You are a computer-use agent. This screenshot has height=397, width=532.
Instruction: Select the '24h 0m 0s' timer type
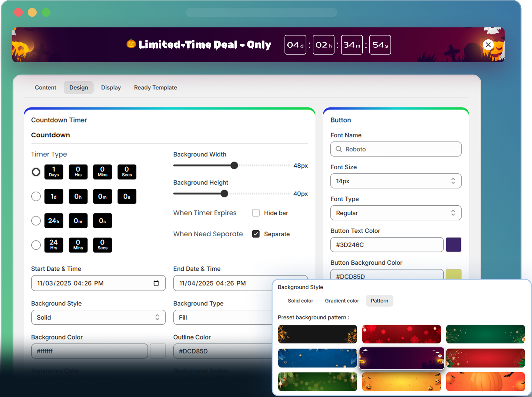pyautogui.click(x=36, y=221)
